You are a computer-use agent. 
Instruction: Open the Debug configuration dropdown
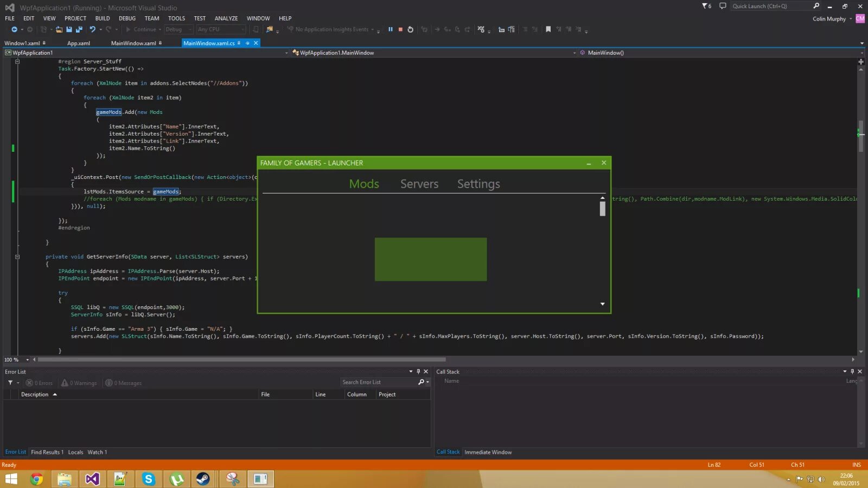(x=178, y=29)
